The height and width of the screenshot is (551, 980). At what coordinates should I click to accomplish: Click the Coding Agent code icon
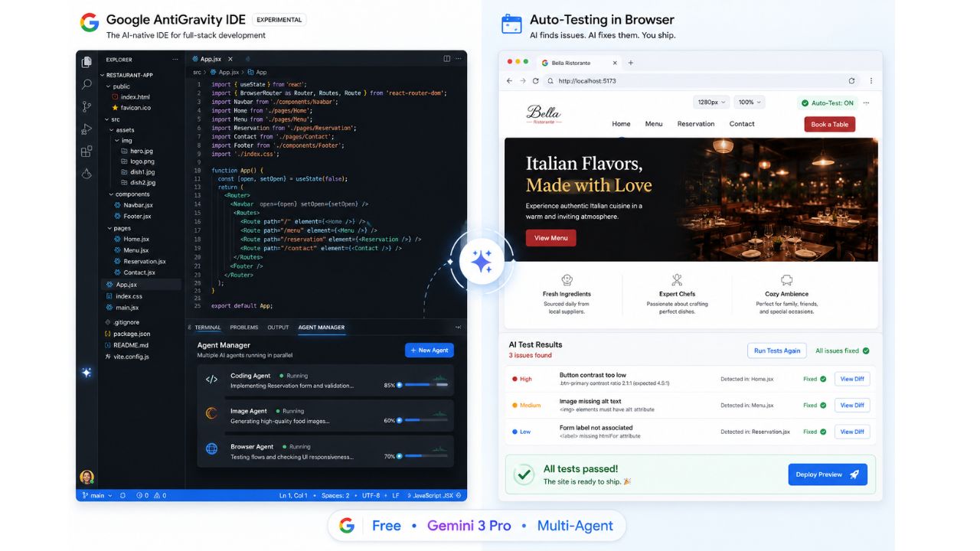pos(212,380)
